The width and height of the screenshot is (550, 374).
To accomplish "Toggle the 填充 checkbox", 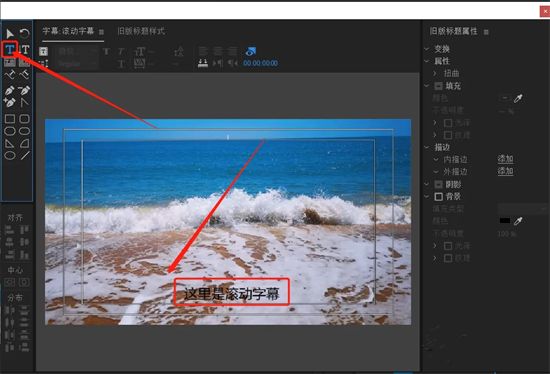I will [x=438, y=86].
